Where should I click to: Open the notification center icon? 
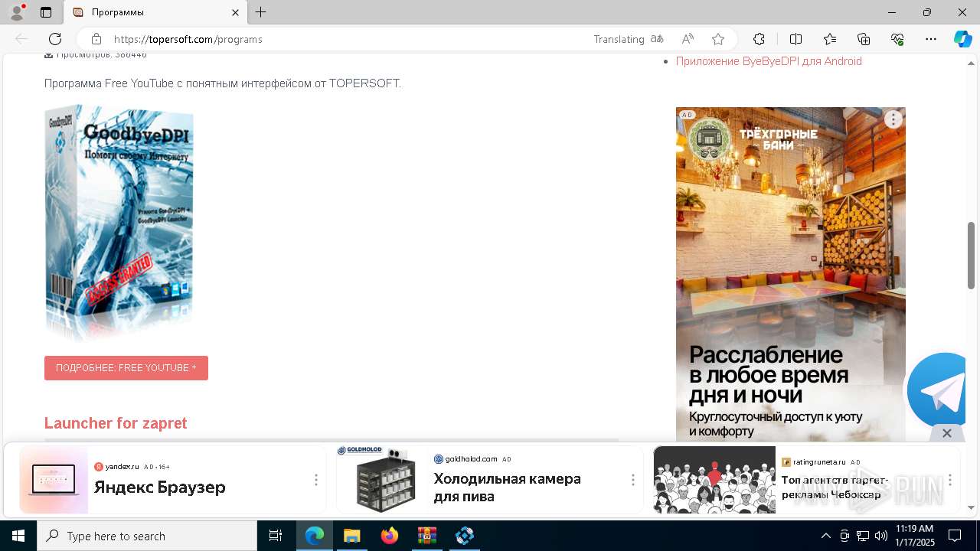(x=955, y=536)
